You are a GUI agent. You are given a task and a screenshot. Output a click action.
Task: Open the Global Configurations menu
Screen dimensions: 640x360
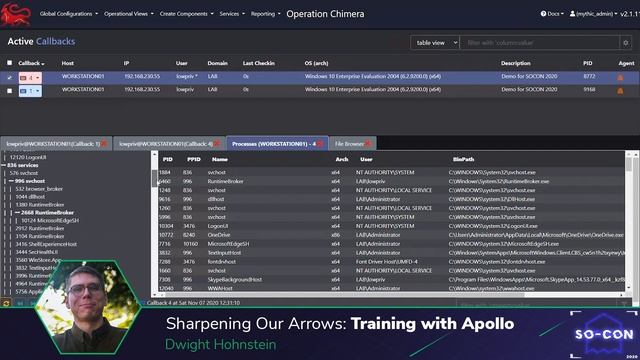[69, 14]
